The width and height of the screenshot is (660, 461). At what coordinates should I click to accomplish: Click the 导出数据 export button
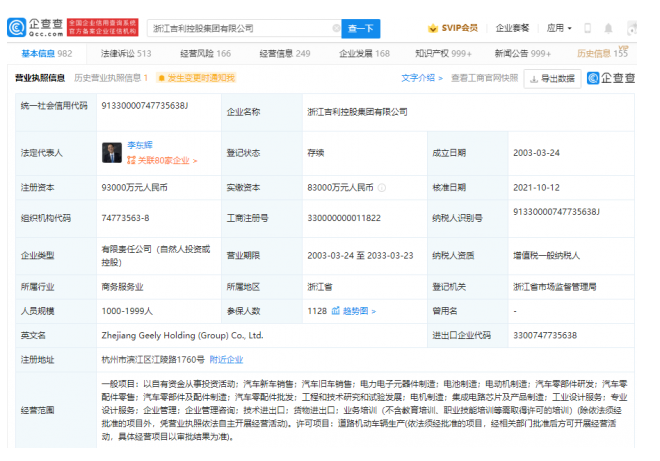(552, 78)
